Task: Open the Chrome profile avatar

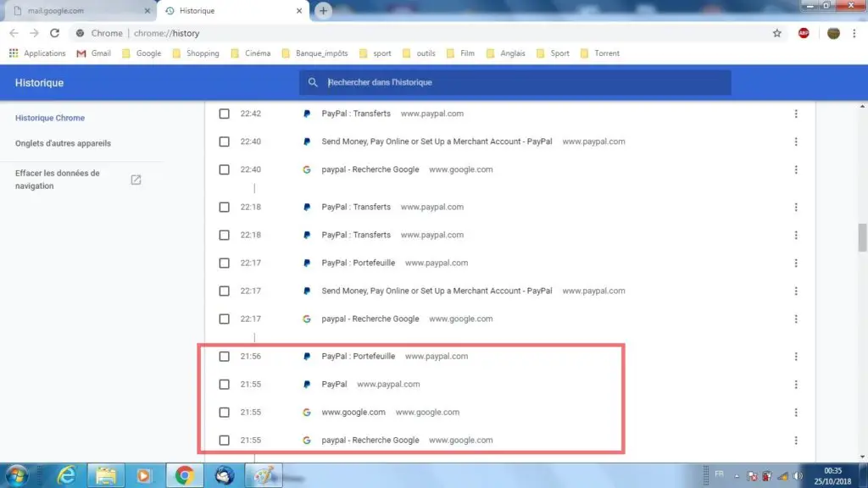Action: pyautogui.click(x=833, y=33)
